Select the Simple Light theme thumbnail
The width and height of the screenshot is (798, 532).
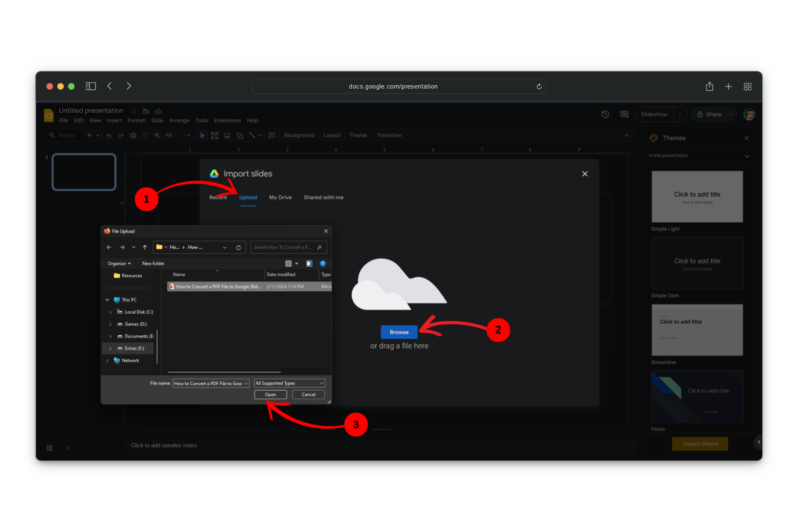point(697,197)
